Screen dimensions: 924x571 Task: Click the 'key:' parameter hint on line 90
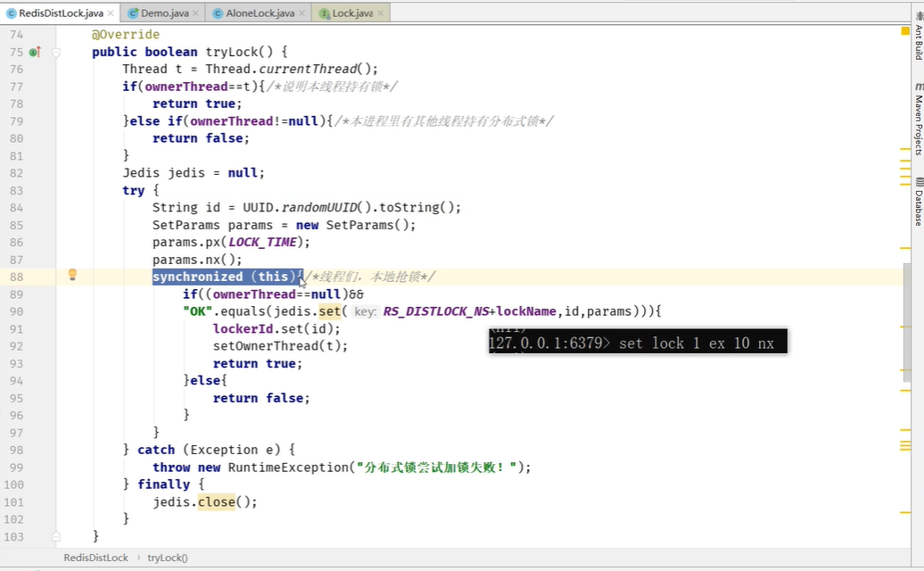coord(366,311)
